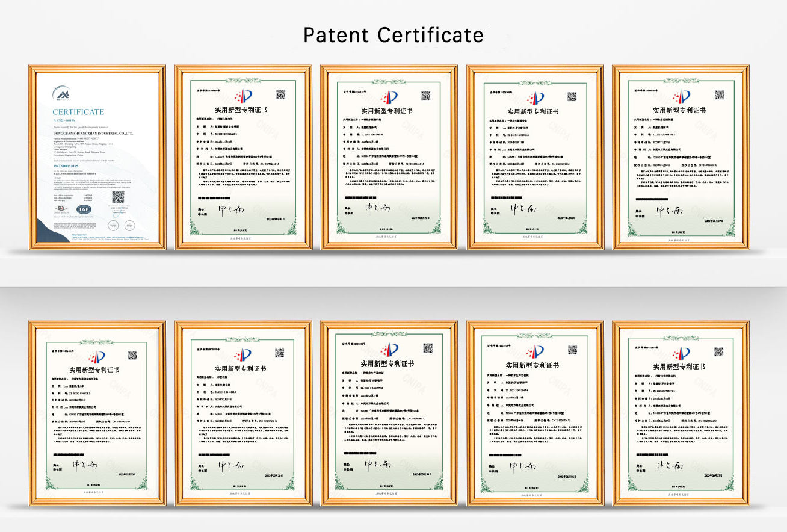Click the "Patent Certificate" heading
This screenshot has width=787, height=532.
click(x=393, y=35)
